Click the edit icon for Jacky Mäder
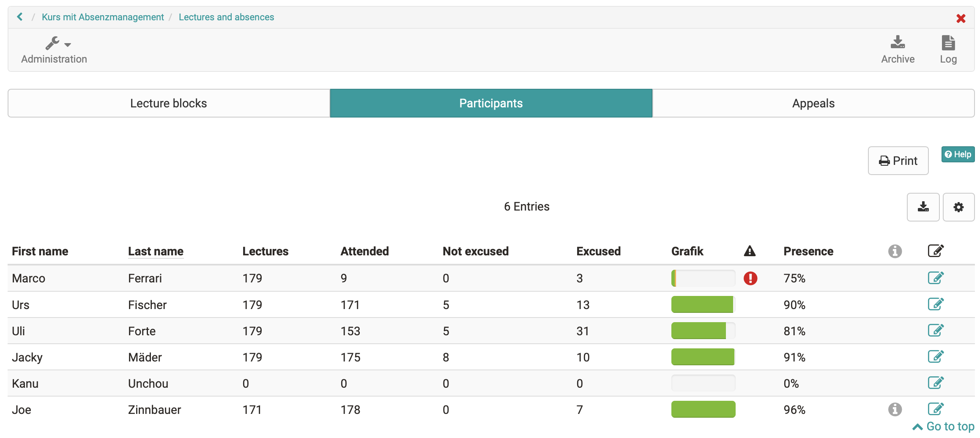 (935, 357)
